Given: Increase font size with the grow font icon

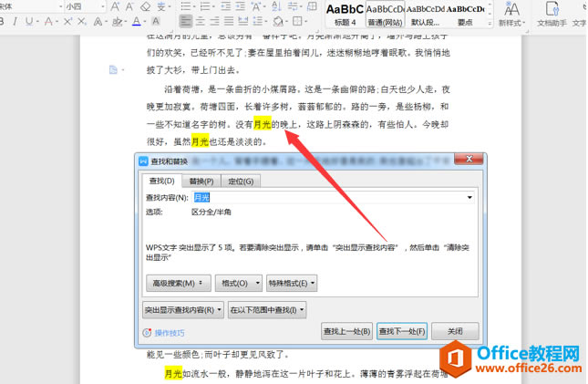Looking at the screenshot, I should [115, 6].
